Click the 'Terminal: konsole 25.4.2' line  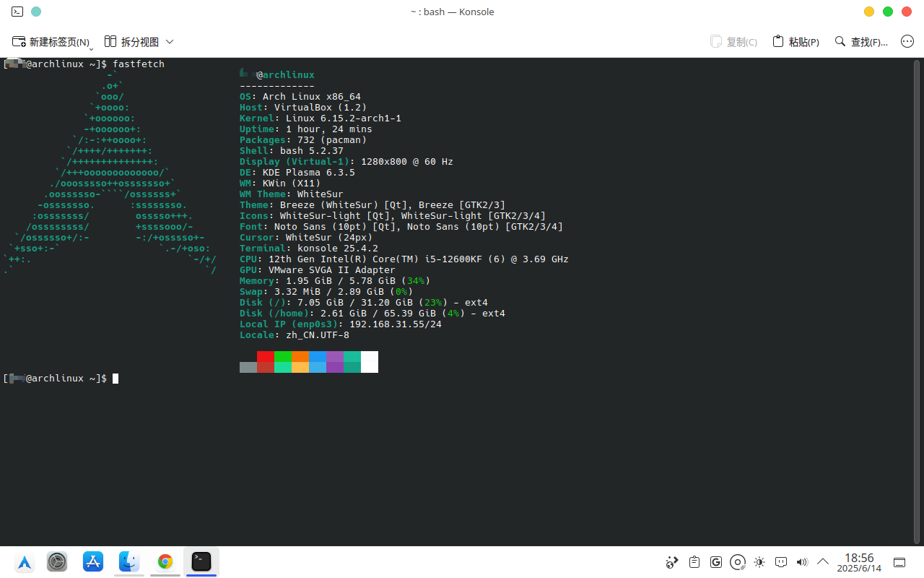(309, 248)
